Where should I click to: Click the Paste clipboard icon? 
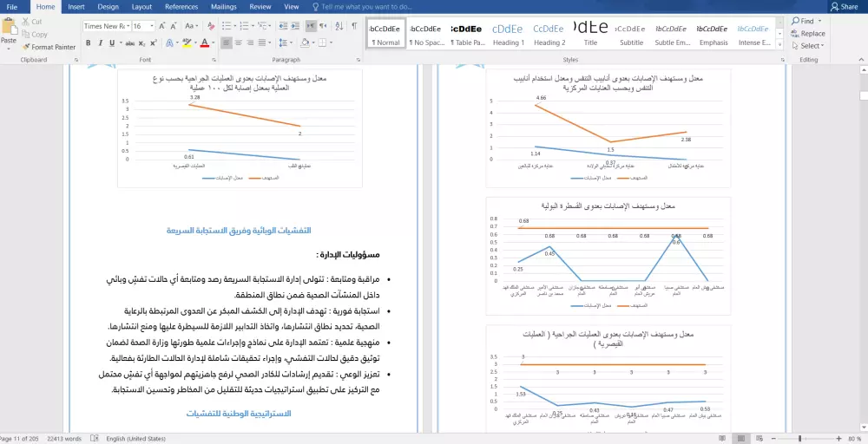tap(9, 28)
